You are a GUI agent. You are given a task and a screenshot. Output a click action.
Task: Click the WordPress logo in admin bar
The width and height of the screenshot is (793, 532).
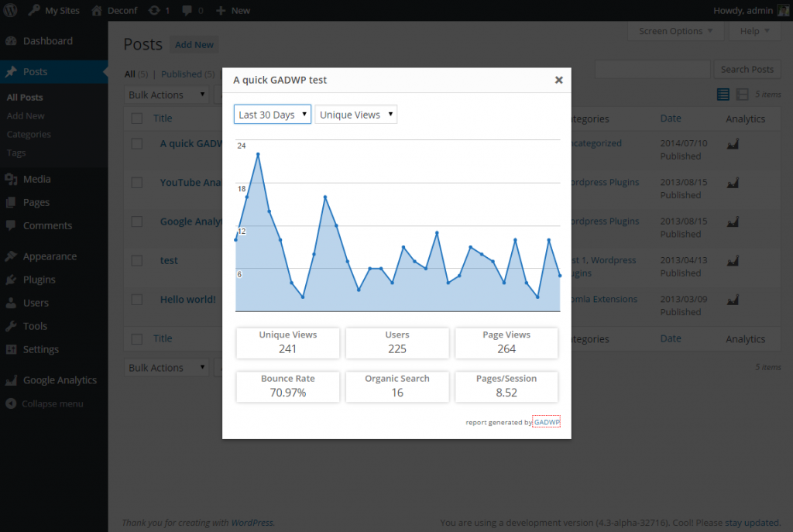pos(11,10)
